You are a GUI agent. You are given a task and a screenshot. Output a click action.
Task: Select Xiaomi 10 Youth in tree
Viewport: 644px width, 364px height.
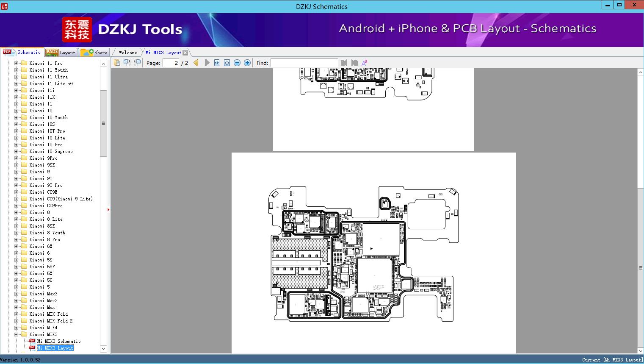coord(48,117)
